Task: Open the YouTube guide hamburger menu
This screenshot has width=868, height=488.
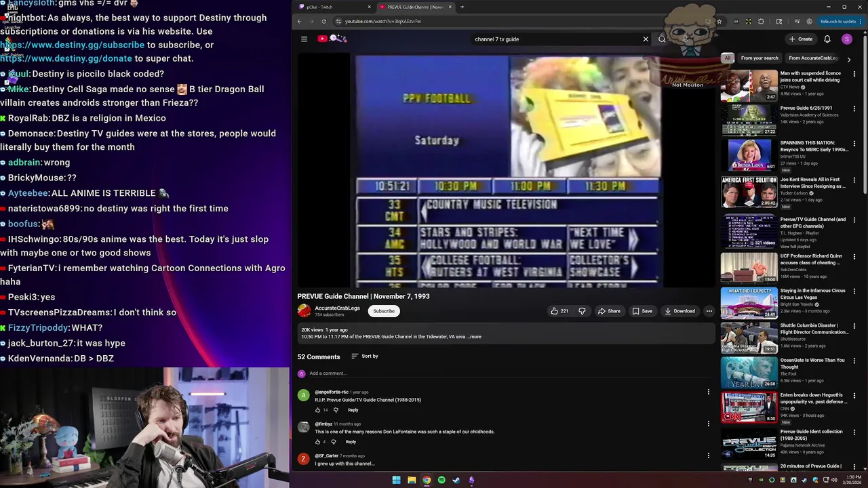Action: click(x=304, y=39)
